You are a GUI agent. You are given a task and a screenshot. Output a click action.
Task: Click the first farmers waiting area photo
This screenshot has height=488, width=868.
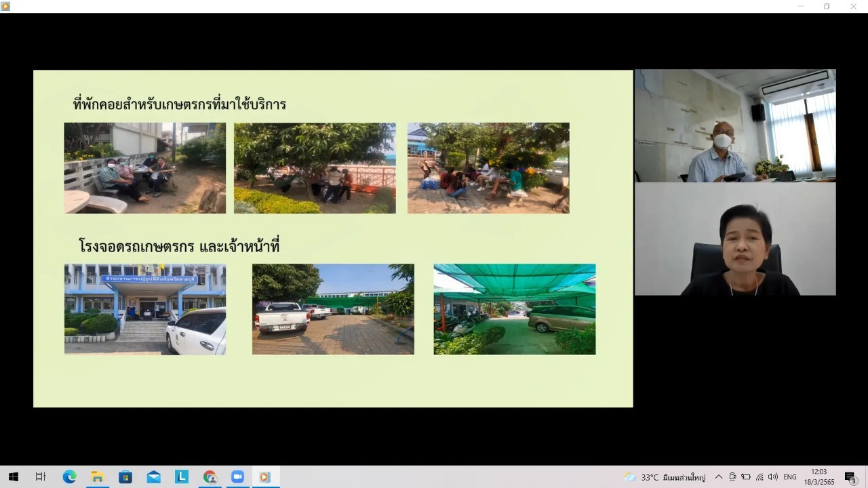[145, 168]
